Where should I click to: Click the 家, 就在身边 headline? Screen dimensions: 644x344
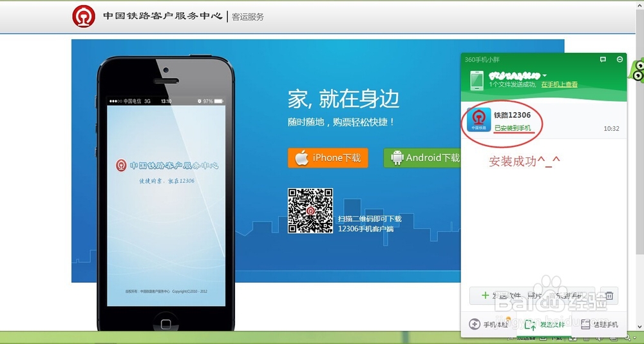coord(343,99)
